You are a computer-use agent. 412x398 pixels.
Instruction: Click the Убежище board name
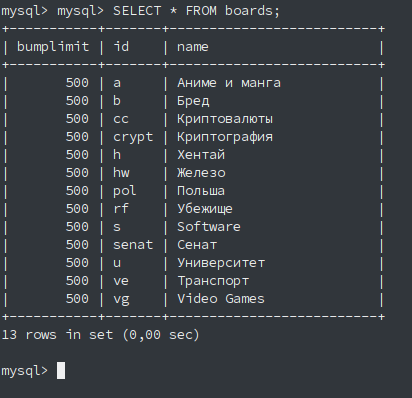tap(205, 209)
